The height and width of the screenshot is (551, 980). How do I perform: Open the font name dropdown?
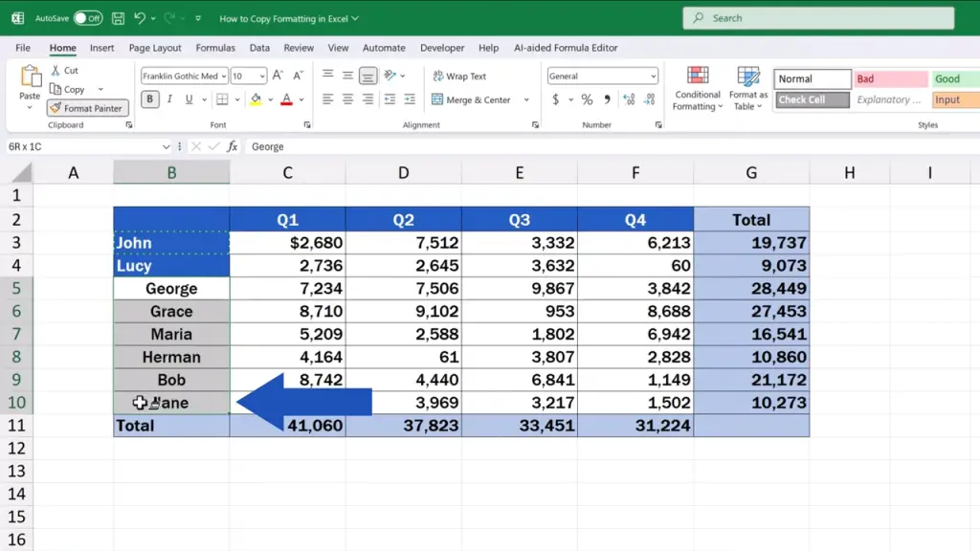[223, 77]
